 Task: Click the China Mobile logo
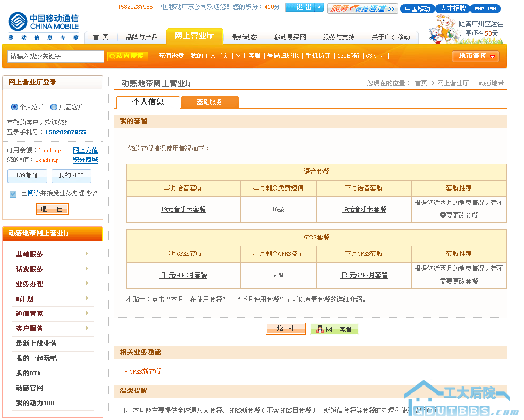tap(44, 26)
